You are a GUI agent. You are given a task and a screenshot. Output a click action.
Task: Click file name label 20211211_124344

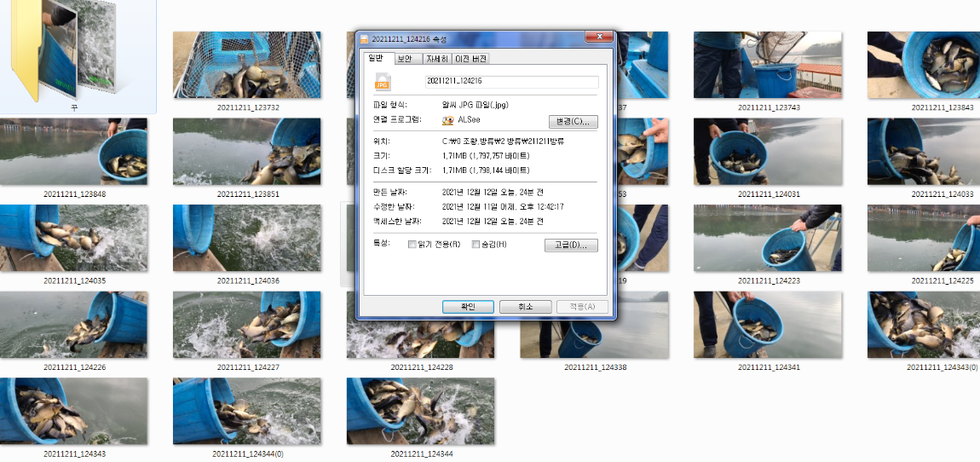point(422,453)
